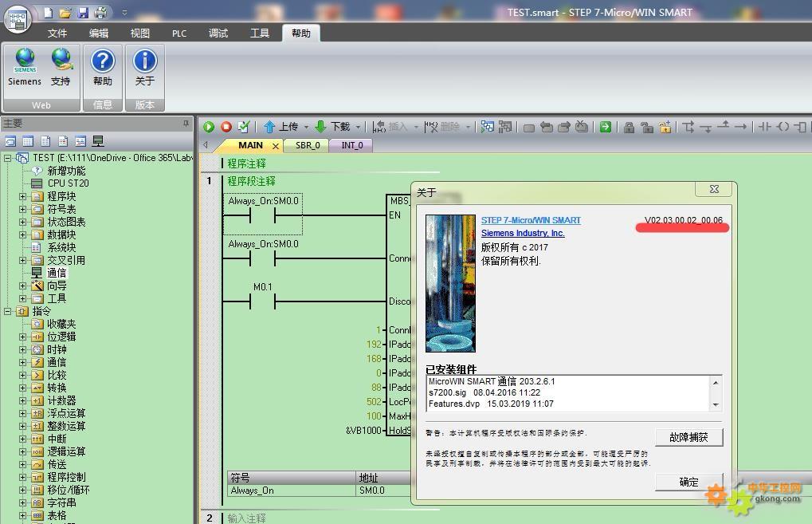Open the STEP 7-Micro/WIN SMART link
The image size is (812, 524).
tap(531, 220)
